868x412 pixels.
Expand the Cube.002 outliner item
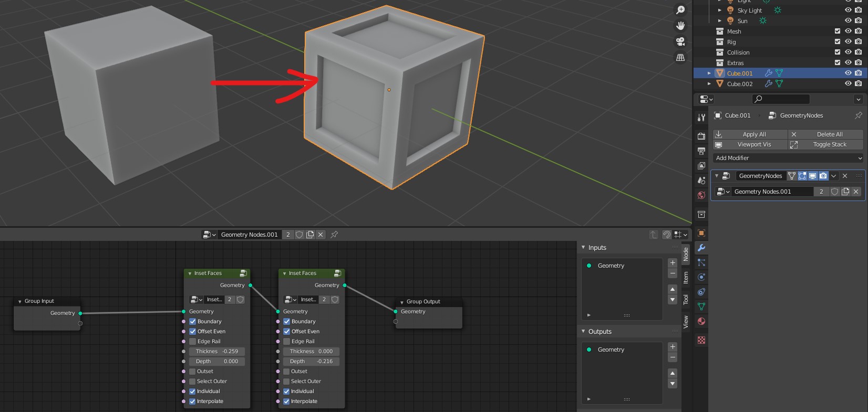[709, 83]
